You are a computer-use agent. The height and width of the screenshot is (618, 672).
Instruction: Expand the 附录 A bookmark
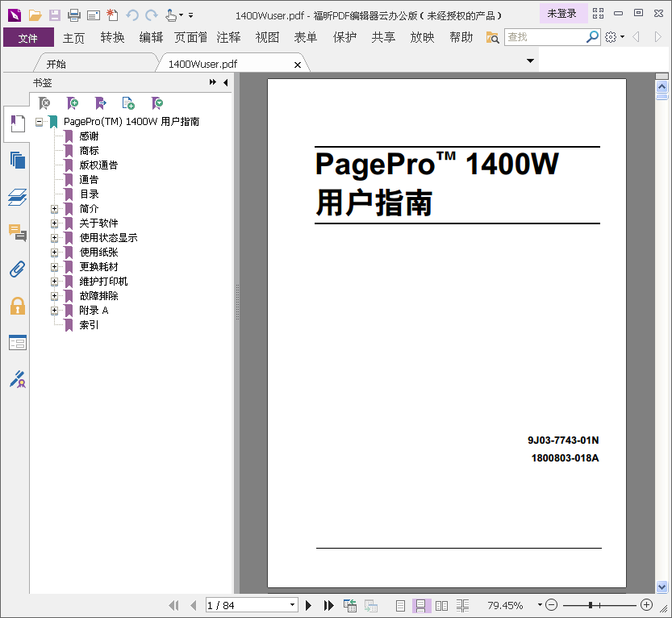tap(54, 311)
